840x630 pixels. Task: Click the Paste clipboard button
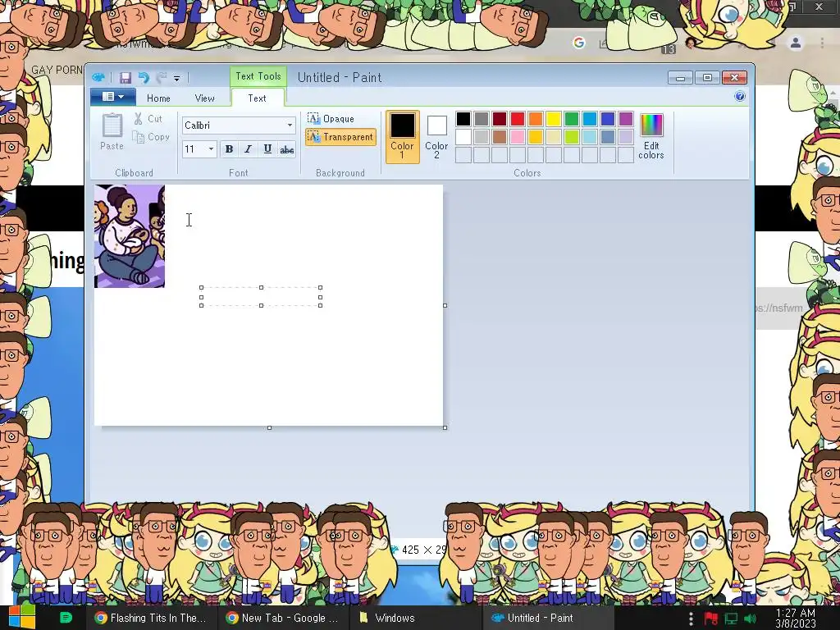pos(112,132)
